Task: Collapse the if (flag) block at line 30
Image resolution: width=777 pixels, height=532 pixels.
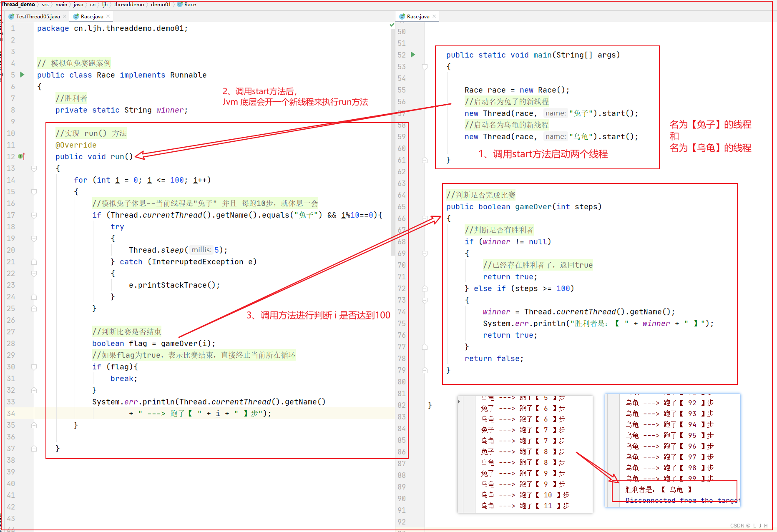Action: click(34, 367)
